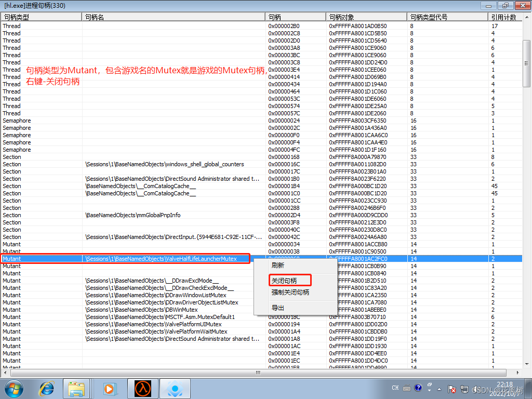This screenshot has height=399, width=532.
Task: Choose 强制关闭句柄 in the context menu
Action: (295, 292)
